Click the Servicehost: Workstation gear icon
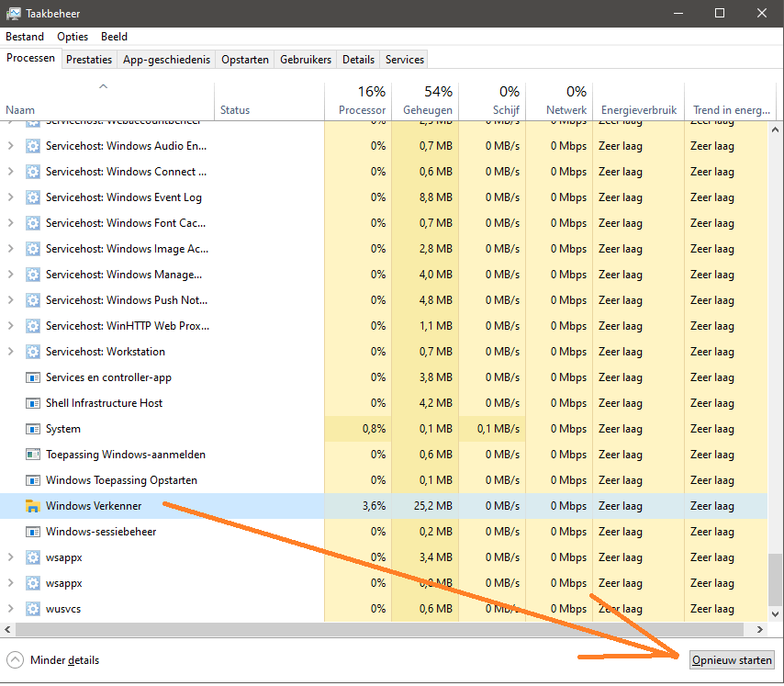Viewport: 784px width, 686px height. click(x=32, y=352)
